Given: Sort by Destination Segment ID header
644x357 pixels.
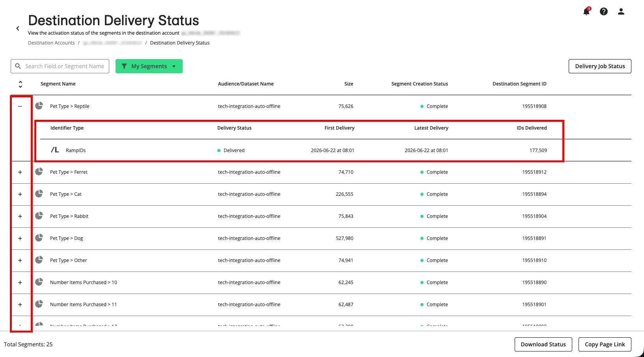Looking at the screenshot, I should 519,84.
